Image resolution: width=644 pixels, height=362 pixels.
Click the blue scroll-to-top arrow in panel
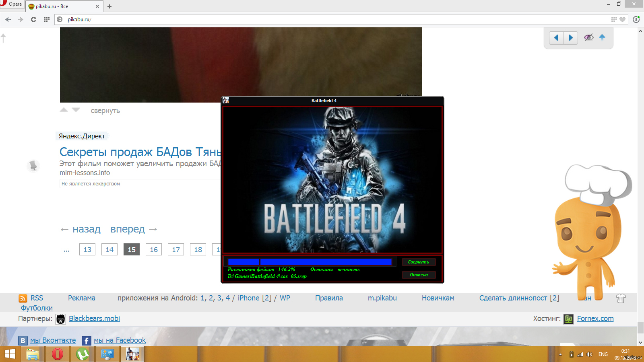point(602,37)
